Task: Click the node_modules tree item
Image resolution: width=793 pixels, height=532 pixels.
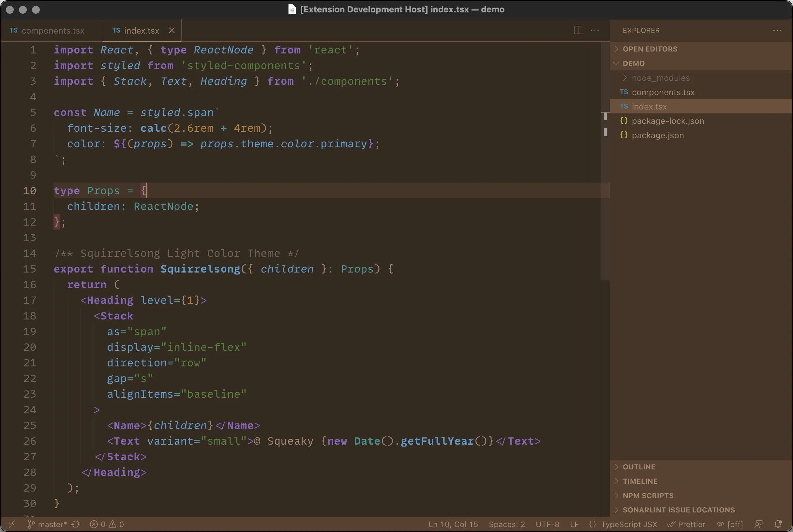Action: (661, 78)
